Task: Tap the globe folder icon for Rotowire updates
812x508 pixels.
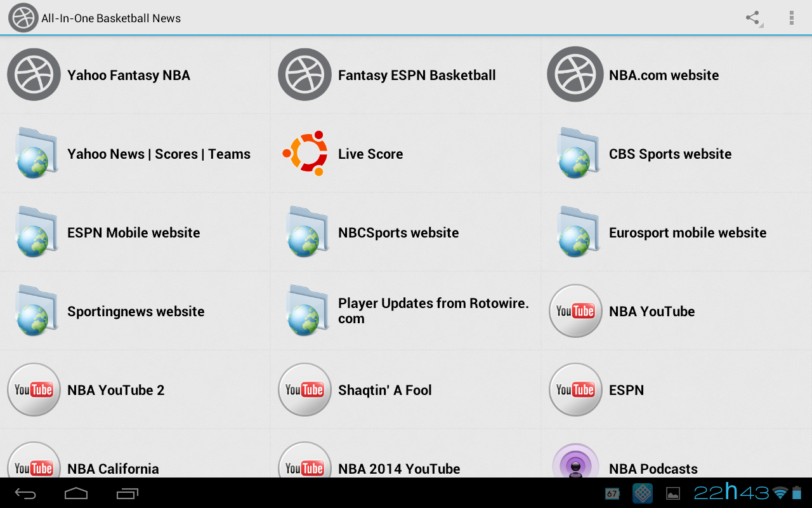Action: tap(308, 311)
